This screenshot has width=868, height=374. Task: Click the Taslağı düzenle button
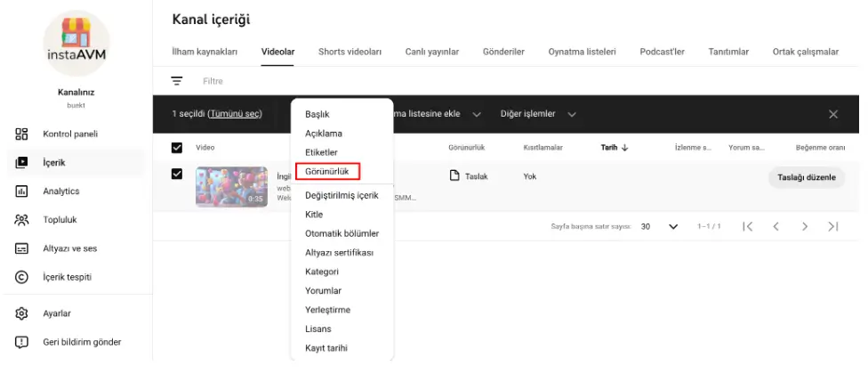807,177
